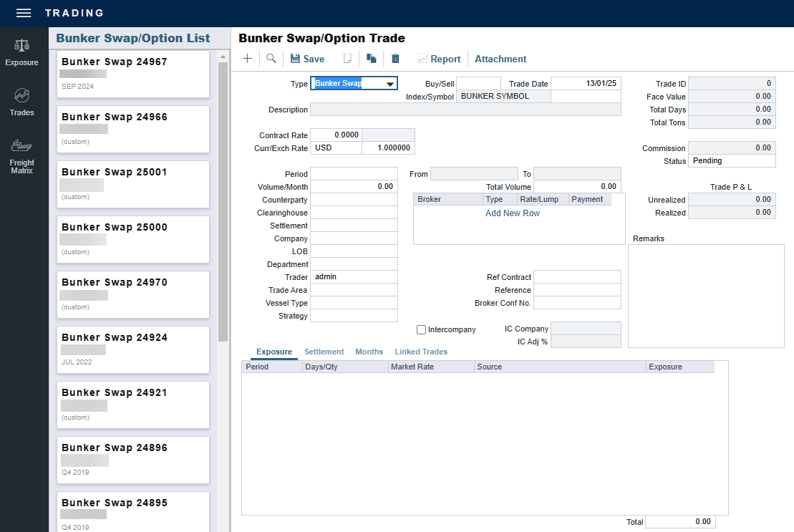Expand the Type dropdown arrow

[390, 84]
